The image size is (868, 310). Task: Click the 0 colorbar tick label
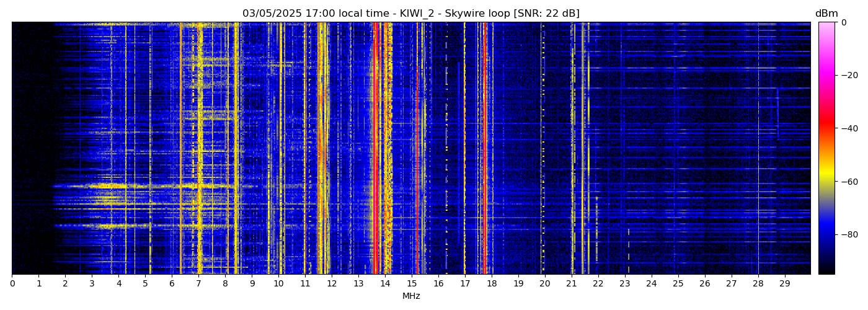pos(843,23)
